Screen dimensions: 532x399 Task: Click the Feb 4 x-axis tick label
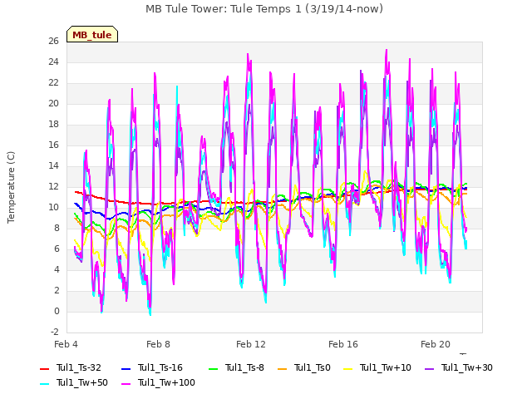tap(66, 344)
